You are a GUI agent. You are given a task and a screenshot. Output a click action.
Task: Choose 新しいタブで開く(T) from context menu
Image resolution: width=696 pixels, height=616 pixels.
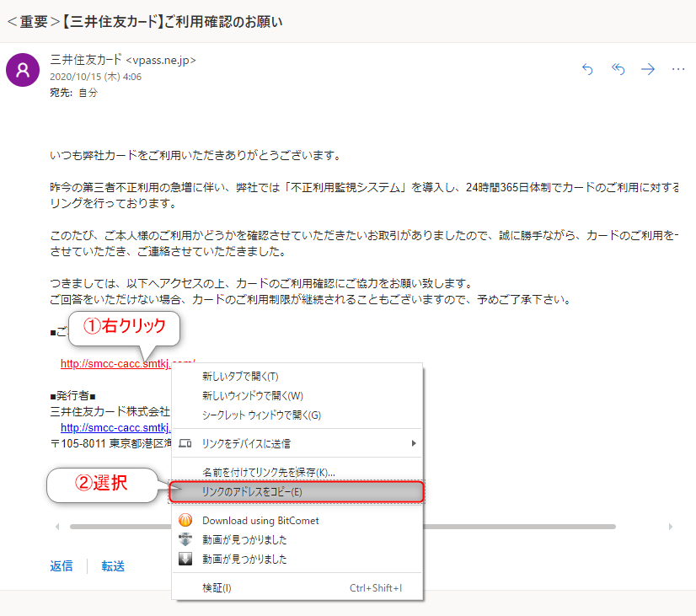pos(297,377)
